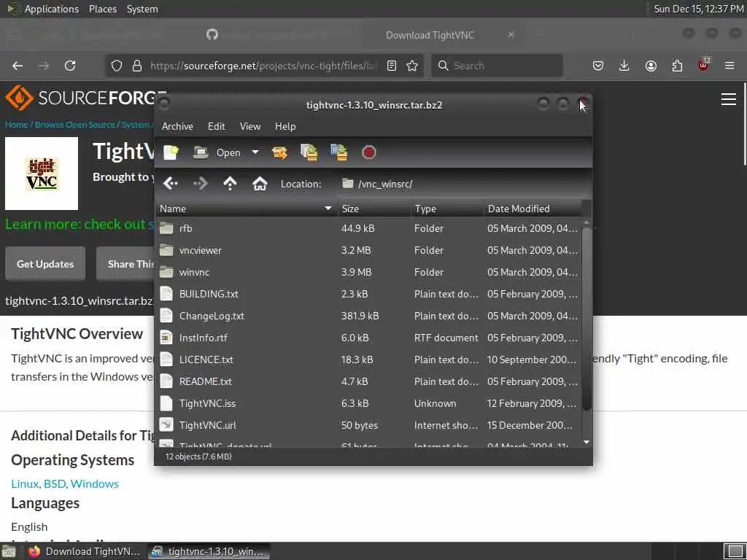Viewport: 747px width, 560px height.
Task: Toggle reader view icon in address bar
Action: click(392, 66)
